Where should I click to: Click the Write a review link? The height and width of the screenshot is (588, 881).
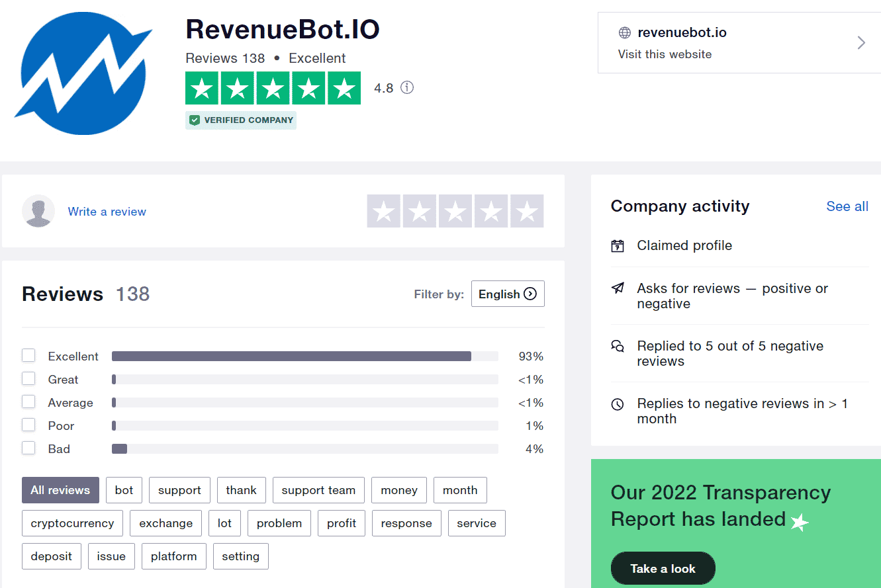[107, 212]
